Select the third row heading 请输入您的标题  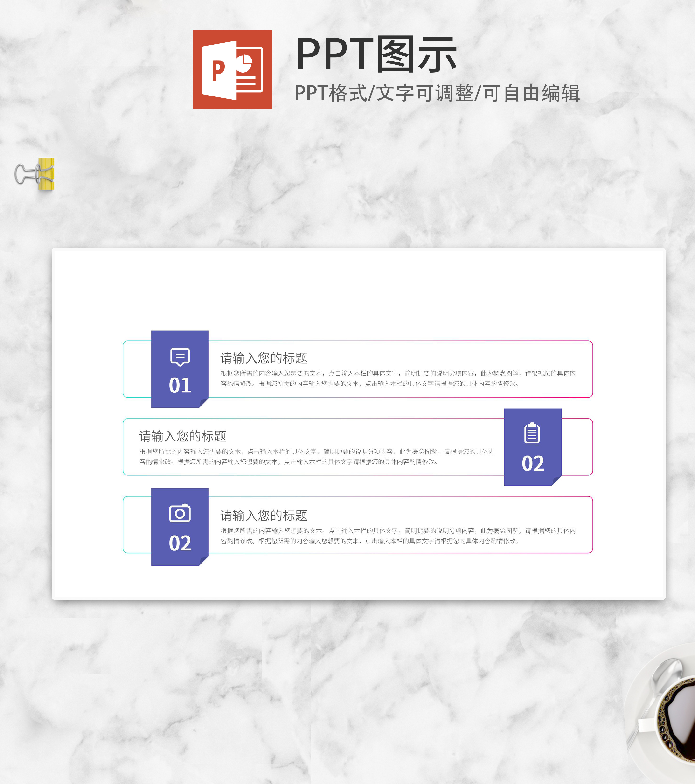coord(264,516)
